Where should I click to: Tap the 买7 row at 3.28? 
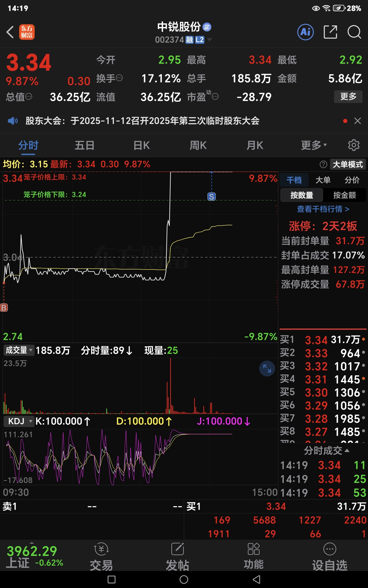[x=322, y=419]
